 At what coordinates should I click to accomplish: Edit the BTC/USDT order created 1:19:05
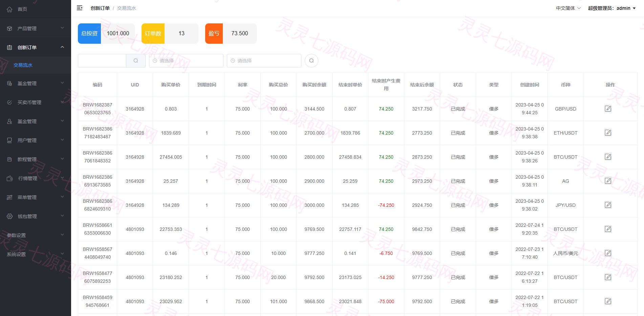point(608,301)
